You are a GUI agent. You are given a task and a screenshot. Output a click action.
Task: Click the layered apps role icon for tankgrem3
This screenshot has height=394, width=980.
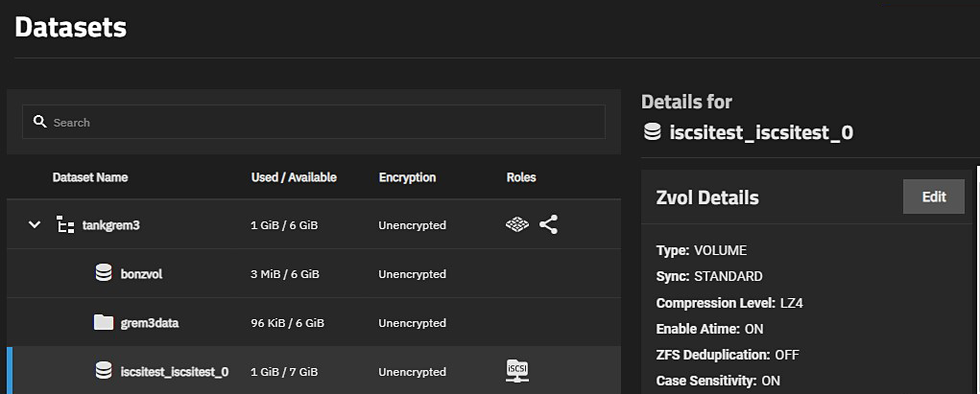517,225
